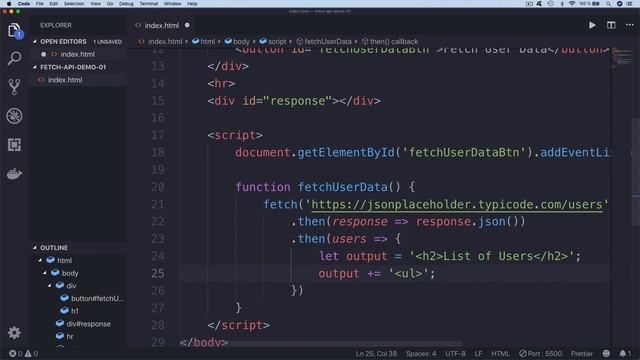640x360 pixels.
Task: Click Prettier in the status bar
Action: [582, 353]
